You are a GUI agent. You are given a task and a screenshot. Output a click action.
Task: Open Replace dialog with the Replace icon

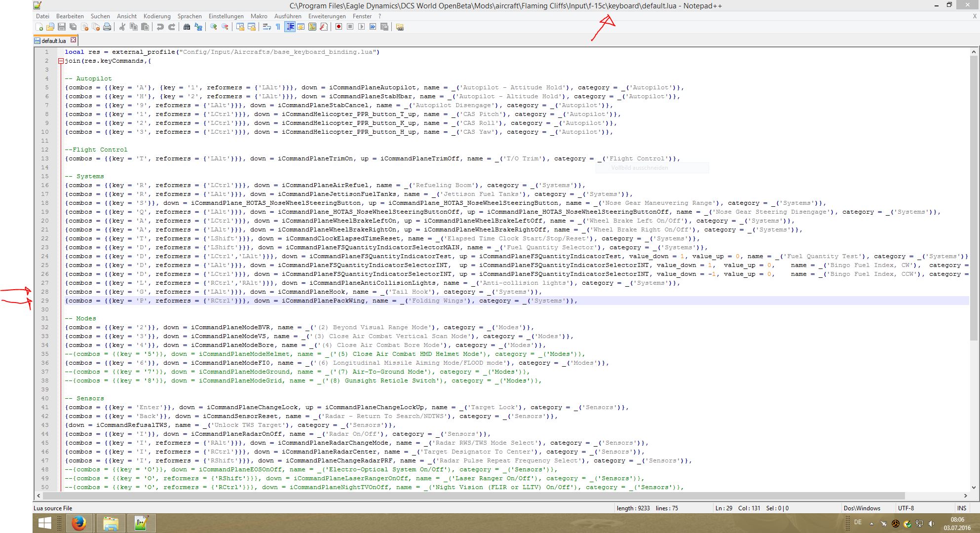[198, 27]
